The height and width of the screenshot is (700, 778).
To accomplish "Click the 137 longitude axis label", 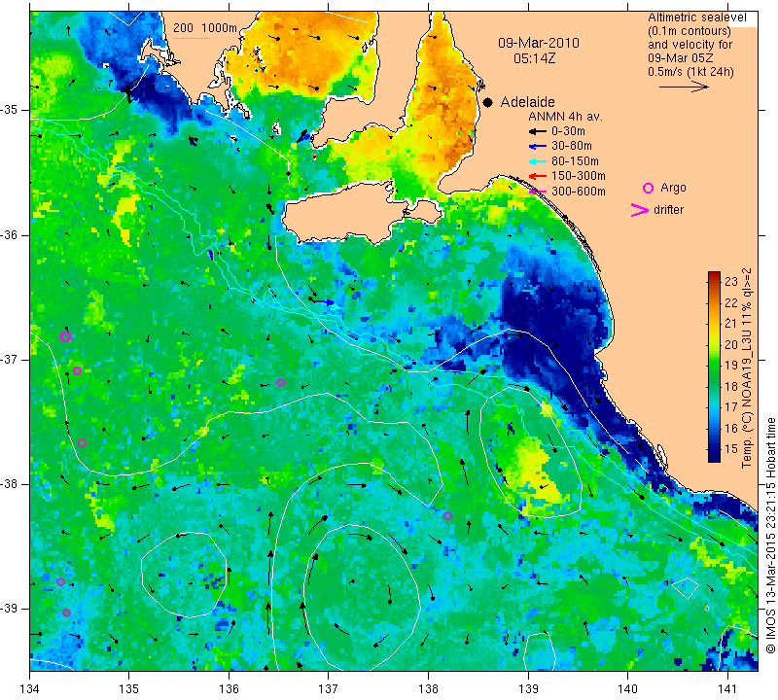I will tap(329, 688).
